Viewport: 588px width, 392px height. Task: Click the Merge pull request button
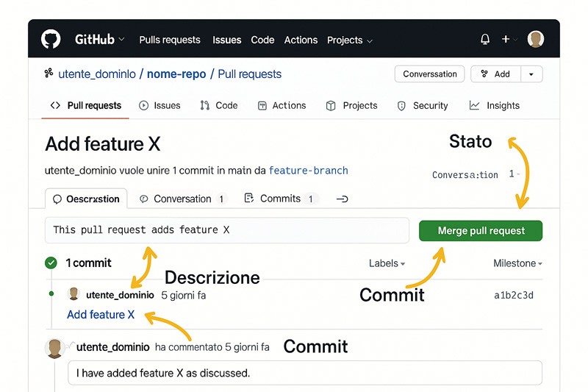(x=481, y=231)
